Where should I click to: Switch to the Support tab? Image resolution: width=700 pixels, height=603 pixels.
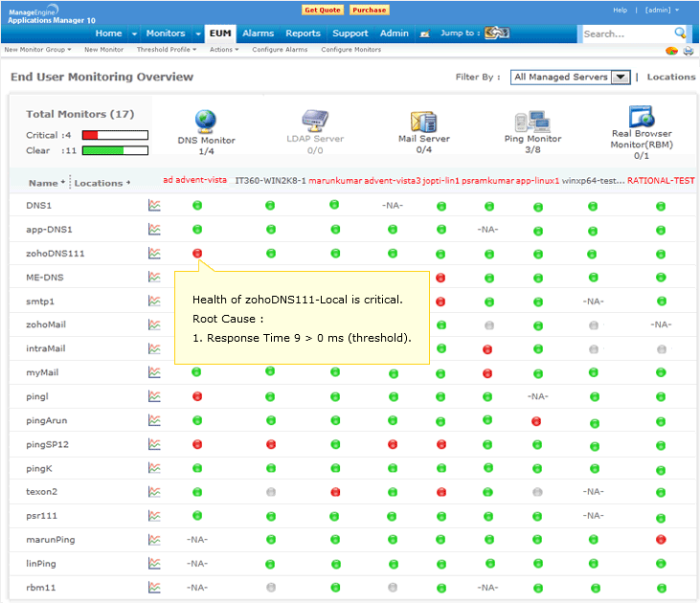click(x=350, y=33)
